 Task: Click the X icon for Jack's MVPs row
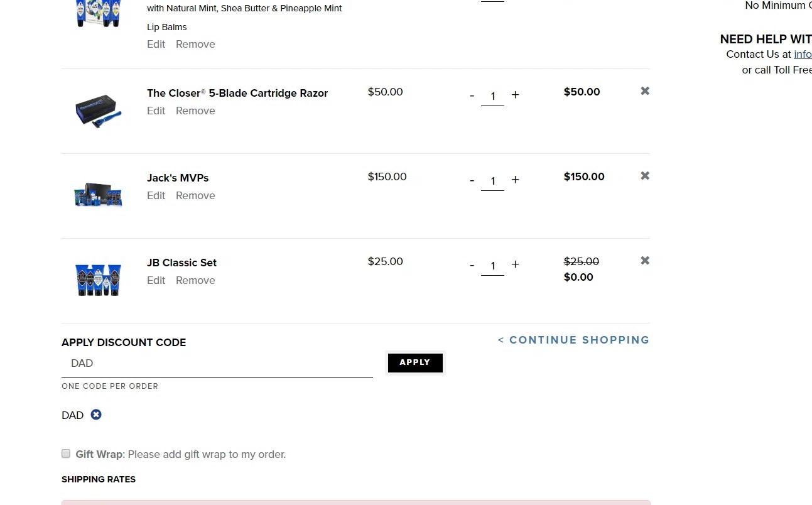tap(645, 176)
